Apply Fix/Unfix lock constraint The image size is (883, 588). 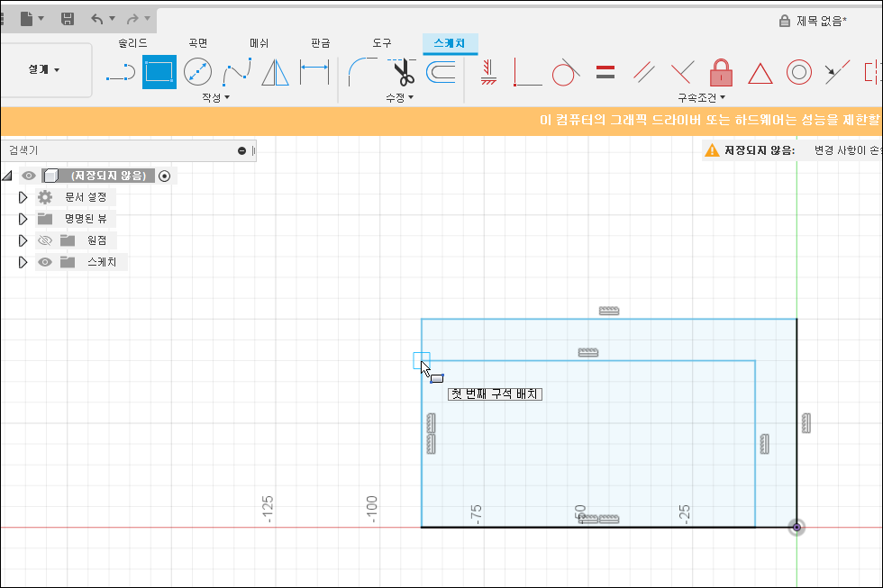(x=721, y=73)
